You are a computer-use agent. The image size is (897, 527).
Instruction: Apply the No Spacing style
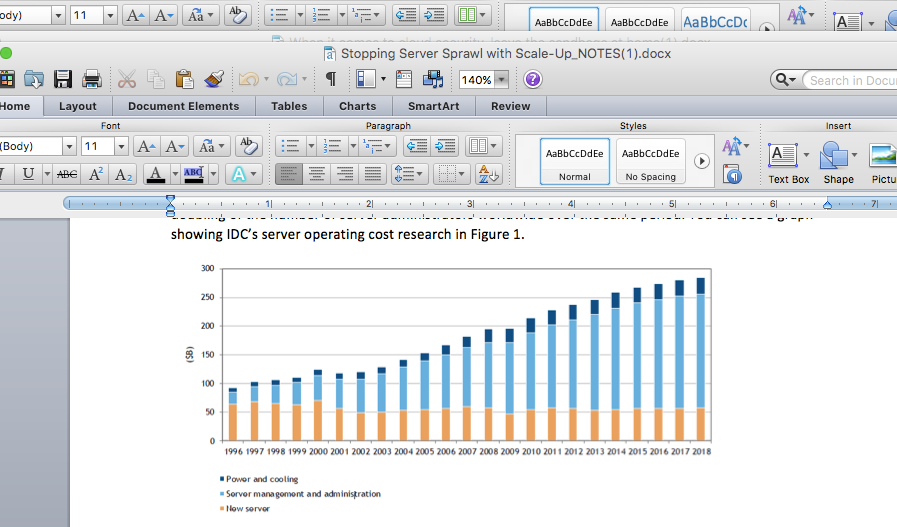point(652,162)
